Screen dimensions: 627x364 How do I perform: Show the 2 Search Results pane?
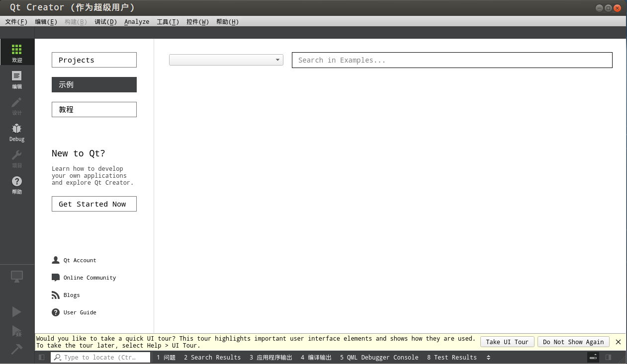[x=212, y=358]
